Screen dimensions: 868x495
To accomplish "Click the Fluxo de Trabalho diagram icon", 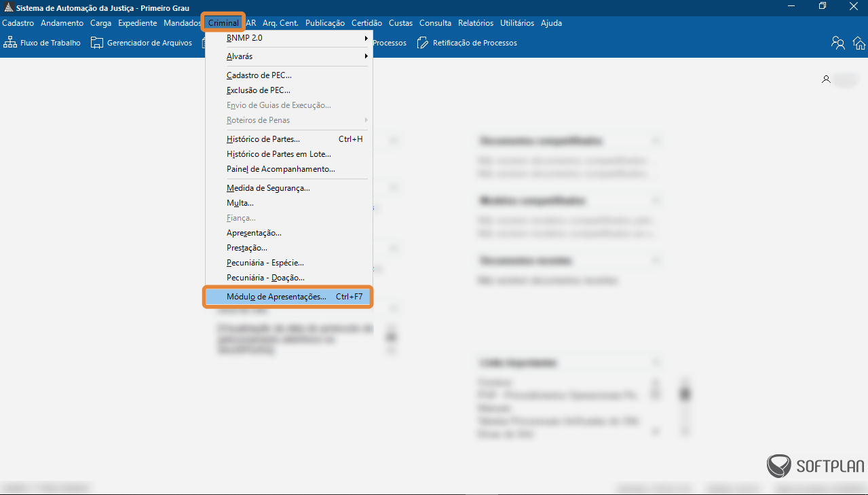I will click(x=10, y=43).
